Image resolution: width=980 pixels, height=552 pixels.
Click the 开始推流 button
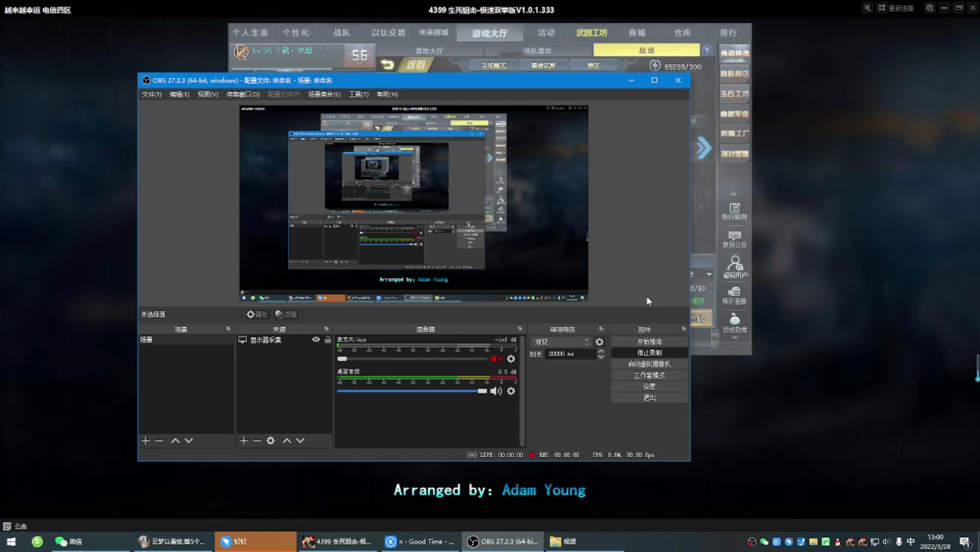coord(650,341)
